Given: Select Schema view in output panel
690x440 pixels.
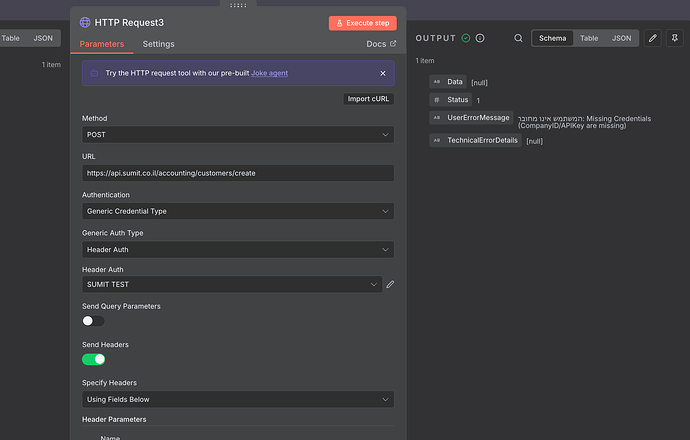Looking at the screenshot, I should pyautogui.click(x=553, y=38).
